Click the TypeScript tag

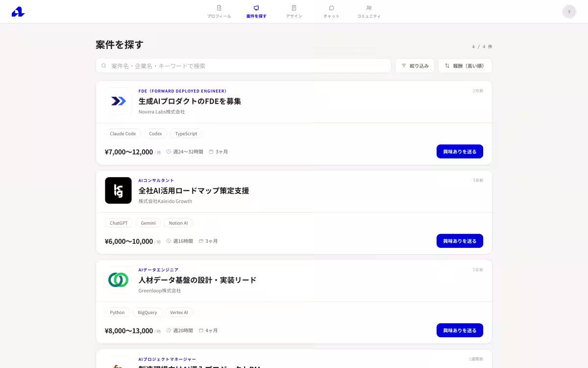point(186,133)
